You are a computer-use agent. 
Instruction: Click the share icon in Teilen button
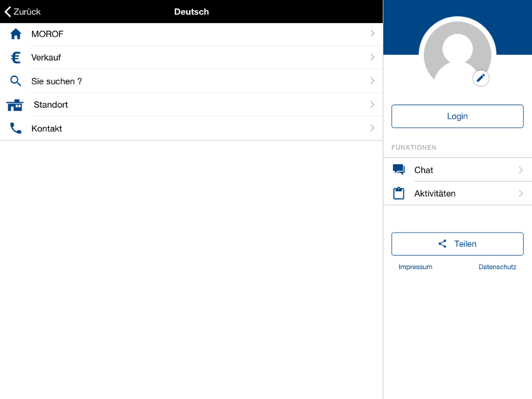pos(442,244)
